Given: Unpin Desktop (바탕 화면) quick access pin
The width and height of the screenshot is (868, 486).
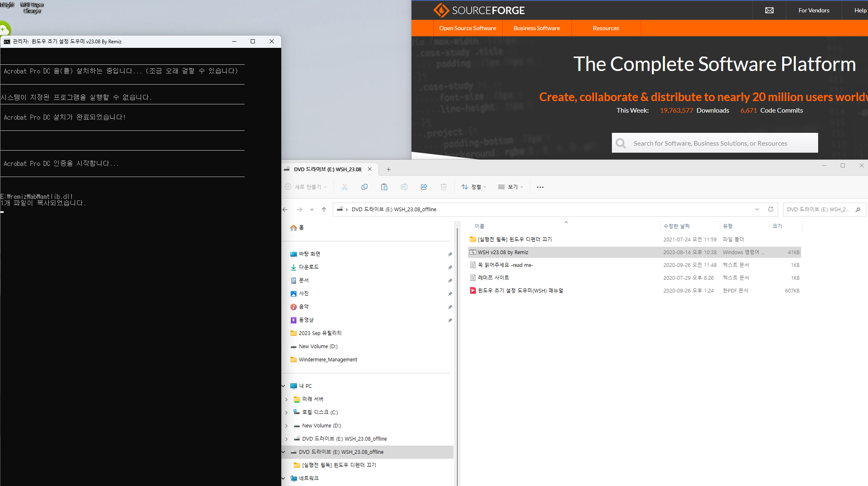Looking at the screenshot, I should pos(450,254).
